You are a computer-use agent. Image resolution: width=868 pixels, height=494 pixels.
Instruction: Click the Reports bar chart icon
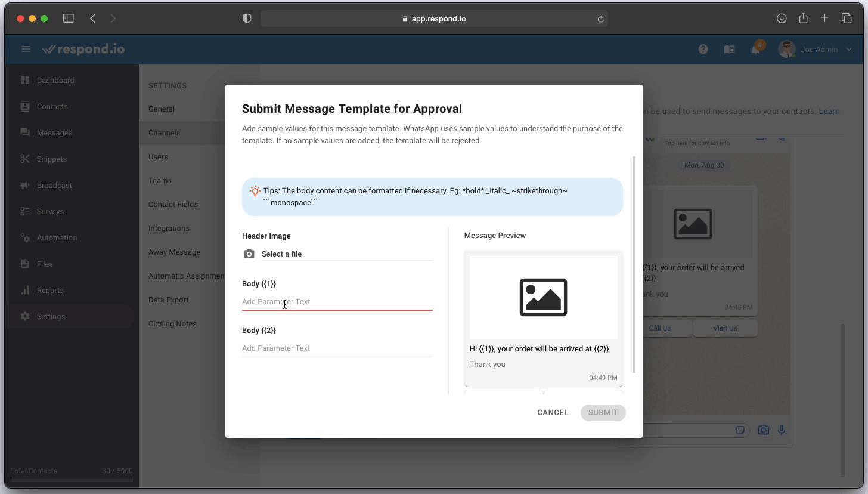click(x=25, y=290)
